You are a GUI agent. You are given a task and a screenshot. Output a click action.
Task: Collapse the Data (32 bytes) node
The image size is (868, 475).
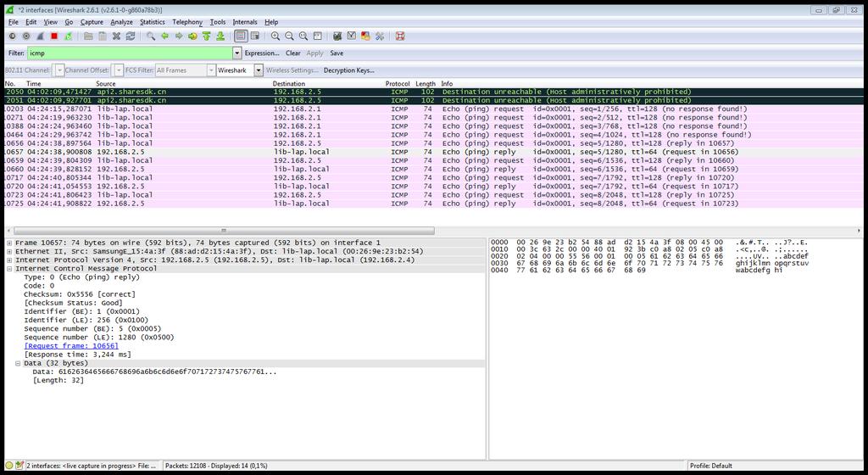tap(19, 363)
